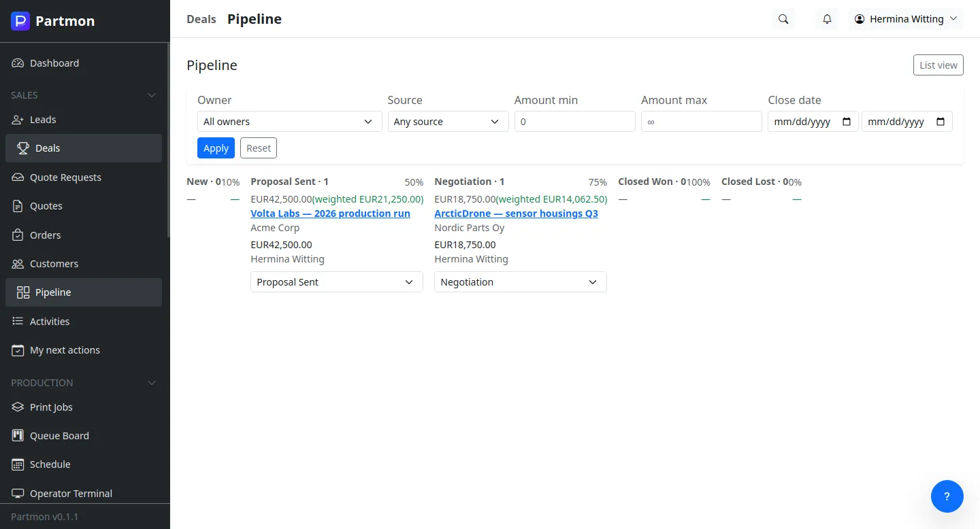This screenshot has width=980, height=529.
Task: Click the Print Jobs layers icon
Action: (x=18, y=407)
